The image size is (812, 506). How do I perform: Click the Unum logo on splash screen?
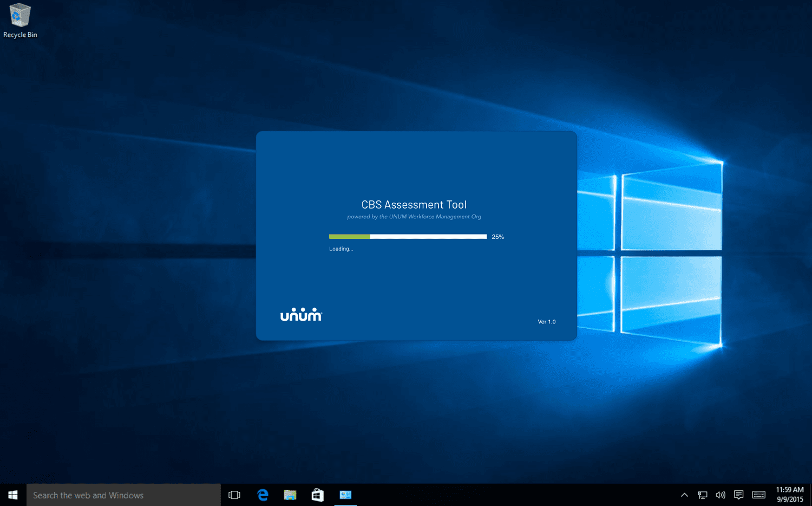[x=301, y=314]
